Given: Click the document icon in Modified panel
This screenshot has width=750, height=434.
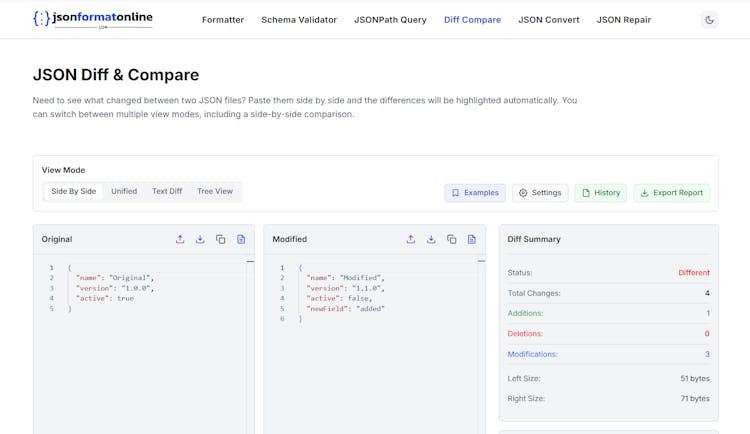Looking at the screenshot, I should (472, 240).
